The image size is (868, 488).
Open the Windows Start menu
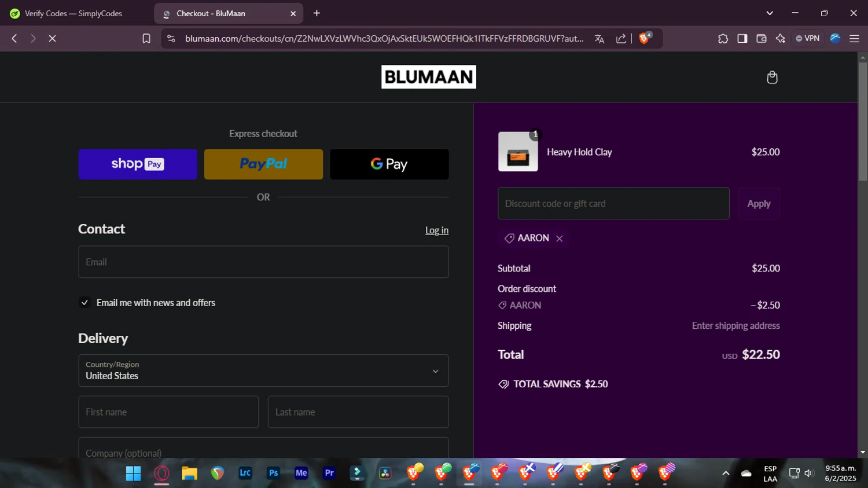133,474
